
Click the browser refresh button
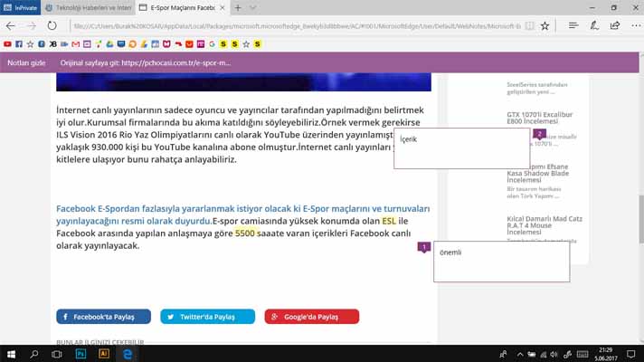point(55,26)
